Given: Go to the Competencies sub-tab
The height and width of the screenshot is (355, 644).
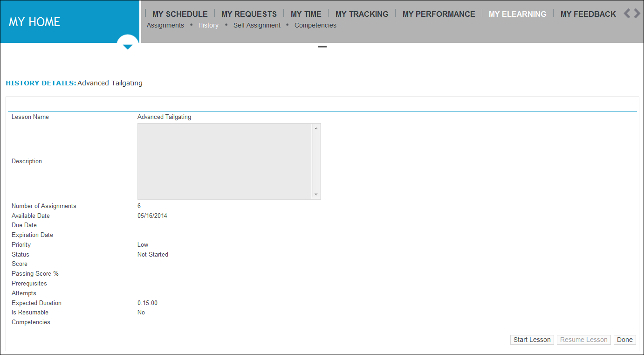Looking at the screenshot, I should [315, 25].
